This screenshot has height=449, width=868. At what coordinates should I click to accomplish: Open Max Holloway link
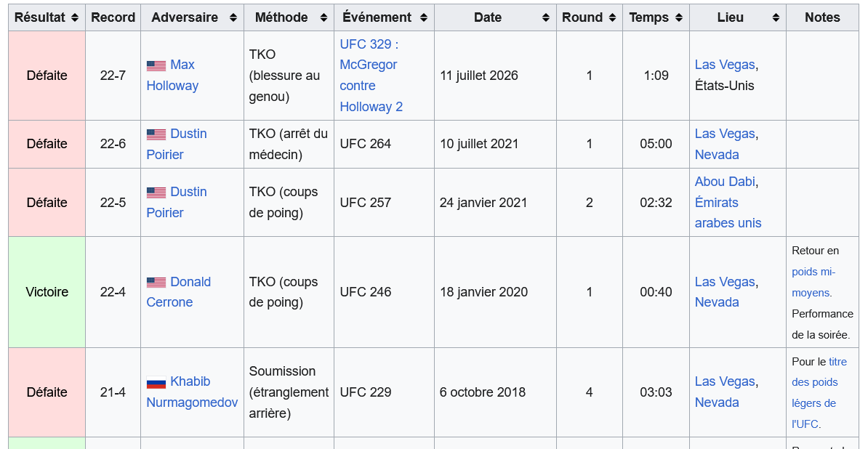pyautogui.click(x=172, y=76)
